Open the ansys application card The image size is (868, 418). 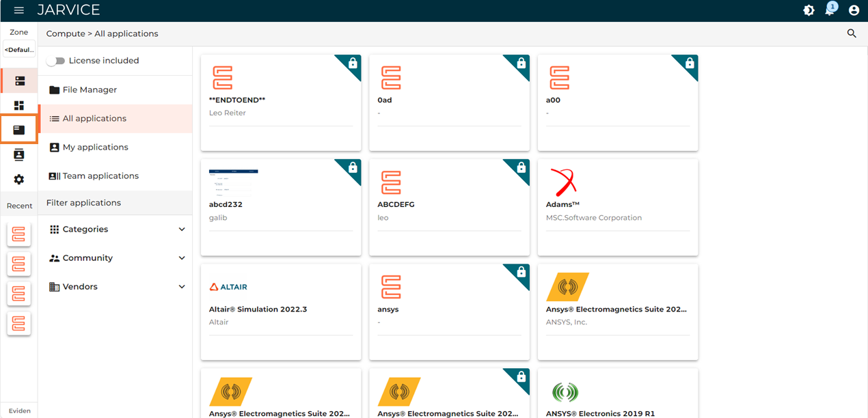coord(449,312)
